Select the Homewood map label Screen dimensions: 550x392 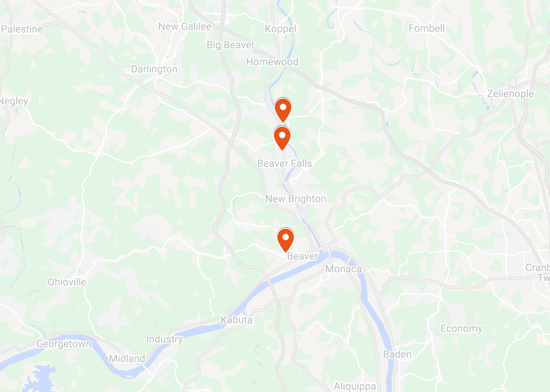pos(272,62)
